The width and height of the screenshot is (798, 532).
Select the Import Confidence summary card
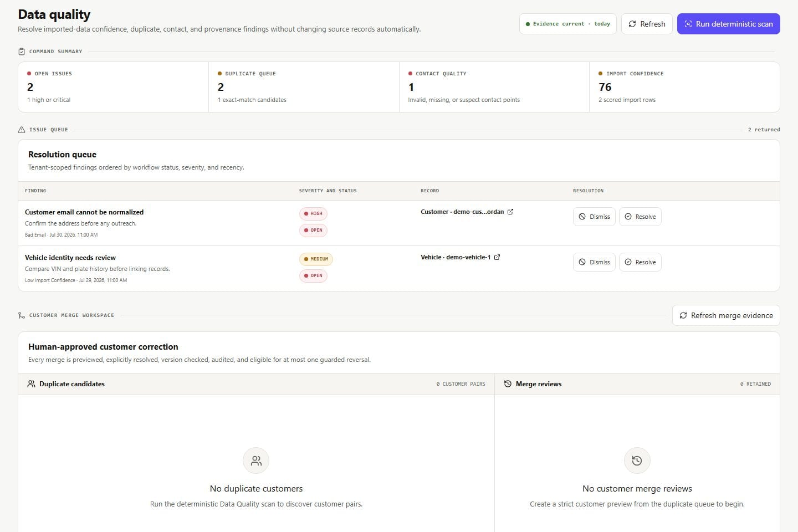point(684,87)
